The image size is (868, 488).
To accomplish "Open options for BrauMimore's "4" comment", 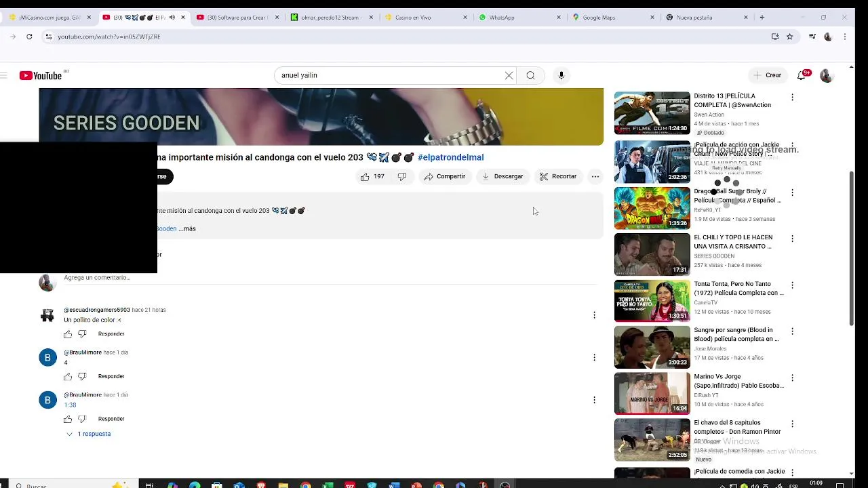I will point(594,357).
